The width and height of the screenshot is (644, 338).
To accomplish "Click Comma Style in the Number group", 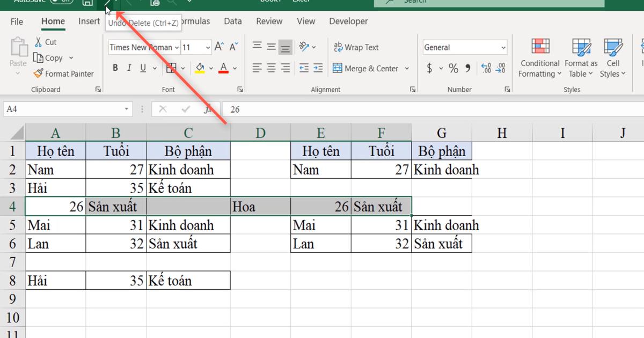I will tap(466, 68).
